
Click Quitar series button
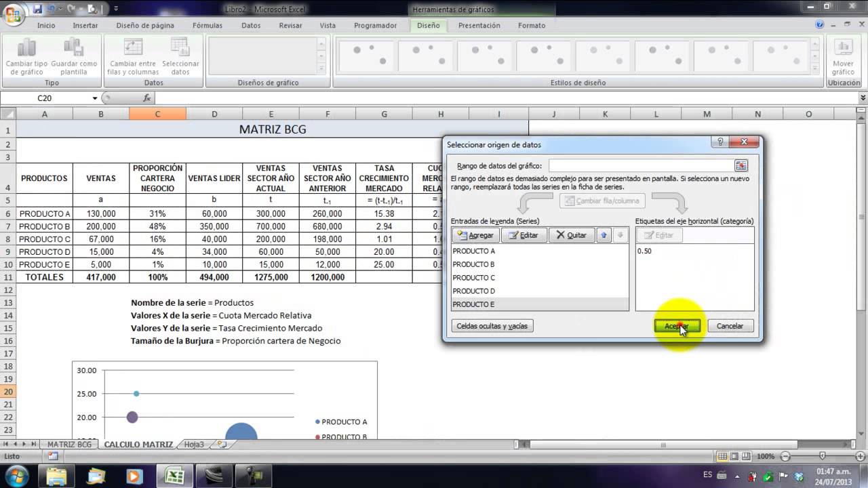[x=571, y=235]
